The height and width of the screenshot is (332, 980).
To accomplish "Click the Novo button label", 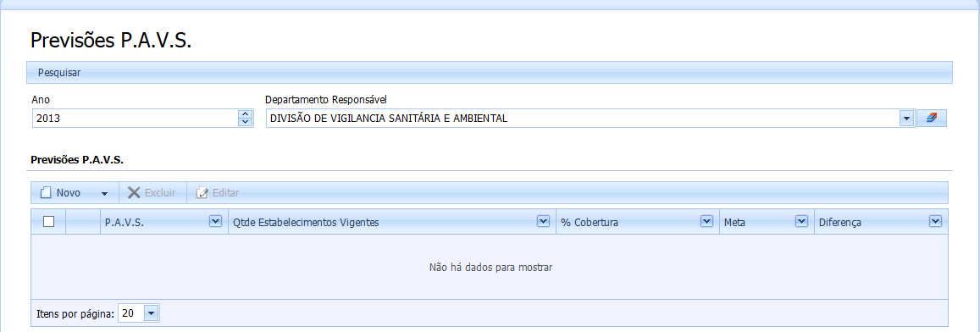I will (68, 192).
